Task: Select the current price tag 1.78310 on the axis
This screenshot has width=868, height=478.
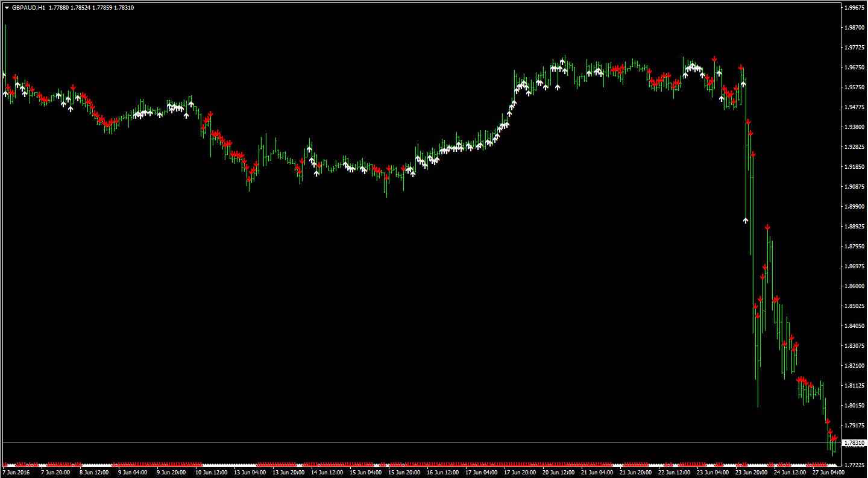Action: point(854,443)
